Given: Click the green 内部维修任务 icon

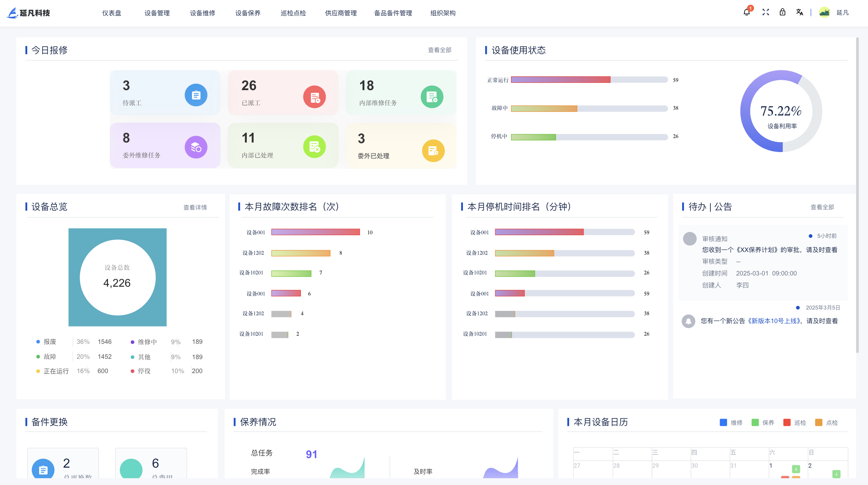Looking at the screenshot, I should [432, 97].
